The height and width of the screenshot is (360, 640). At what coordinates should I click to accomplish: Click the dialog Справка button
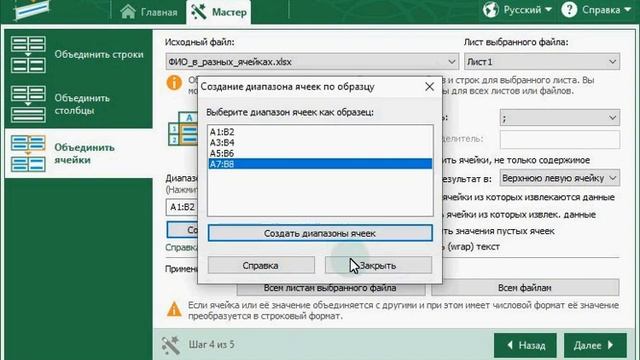point(261,266)
